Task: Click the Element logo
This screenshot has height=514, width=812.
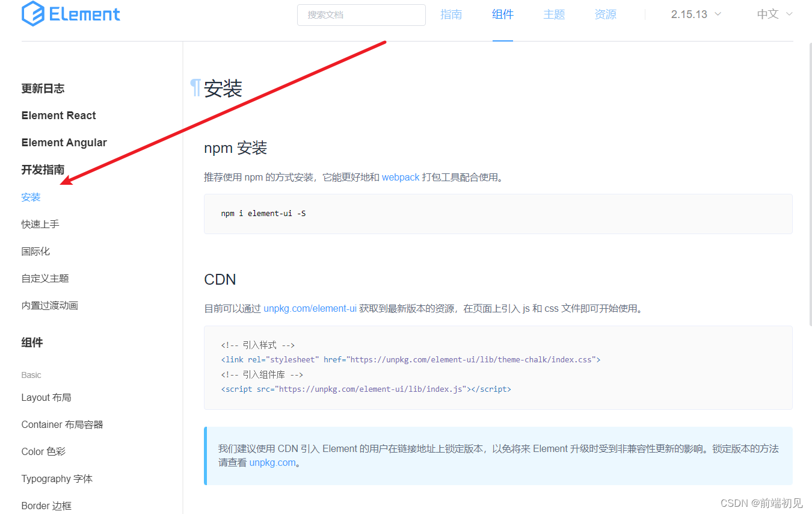Action: click(x=71, y=14)
